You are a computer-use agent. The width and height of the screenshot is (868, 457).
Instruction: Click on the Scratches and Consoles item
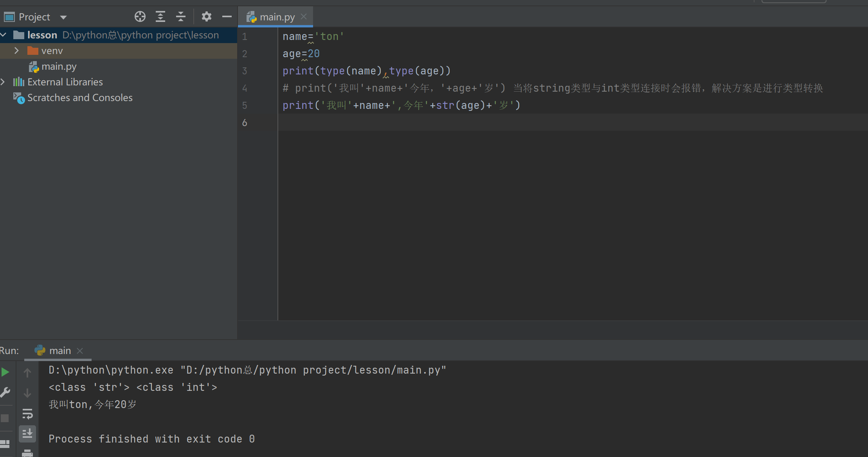coord(79,98)
